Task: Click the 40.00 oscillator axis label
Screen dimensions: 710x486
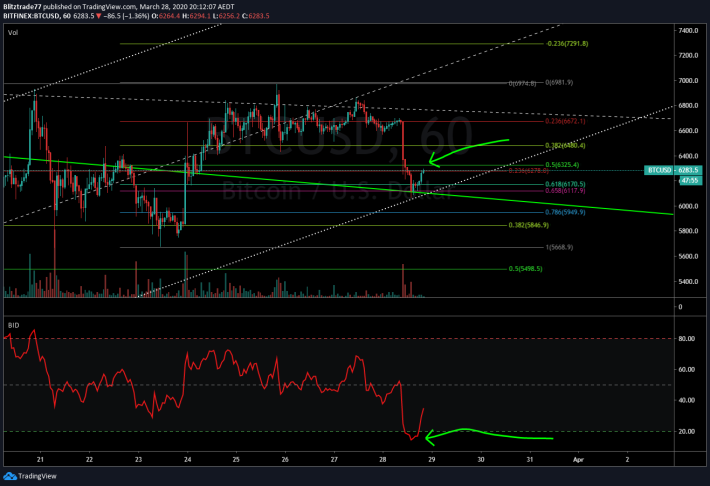Action: 687,400
